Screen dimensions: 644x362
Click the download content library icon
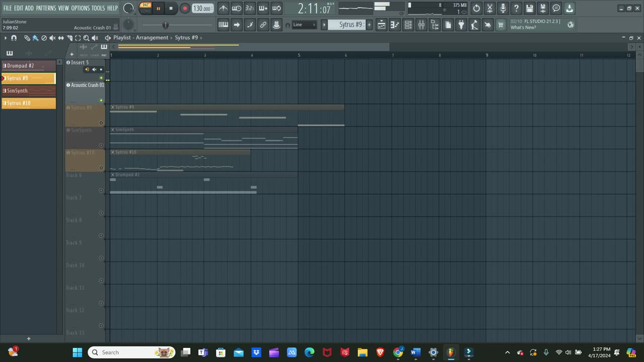pyautogui.click(x=570, y=8)
